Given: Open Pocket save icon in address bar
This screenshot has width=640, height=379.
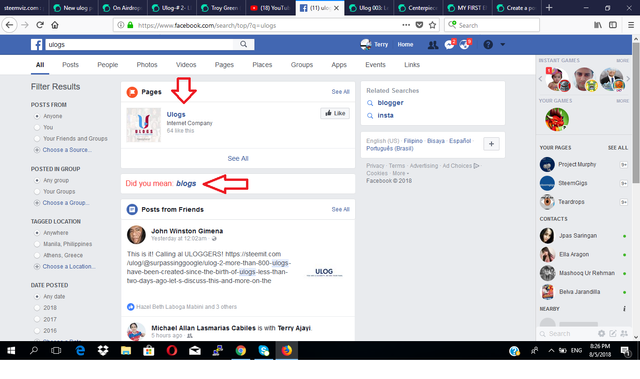Looking at the screenshot, I should click(x=419, y=25).
